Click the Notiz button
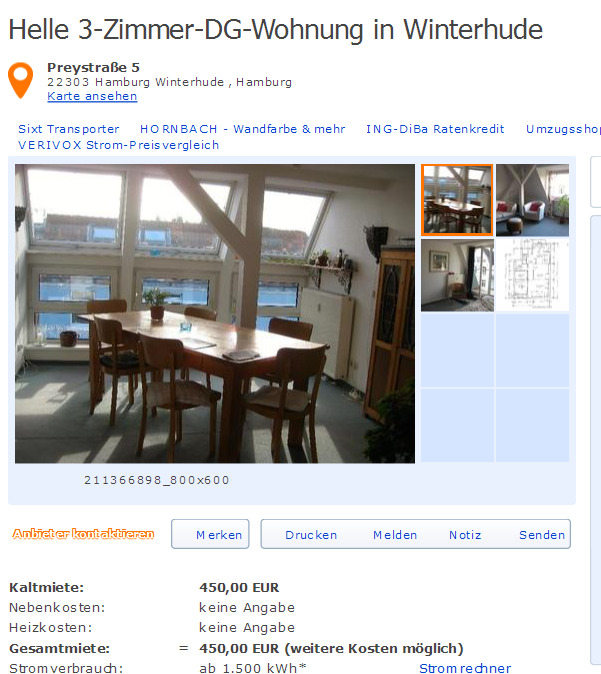The width and height of the screenshot is (601, 674). [x=465, y=535]
